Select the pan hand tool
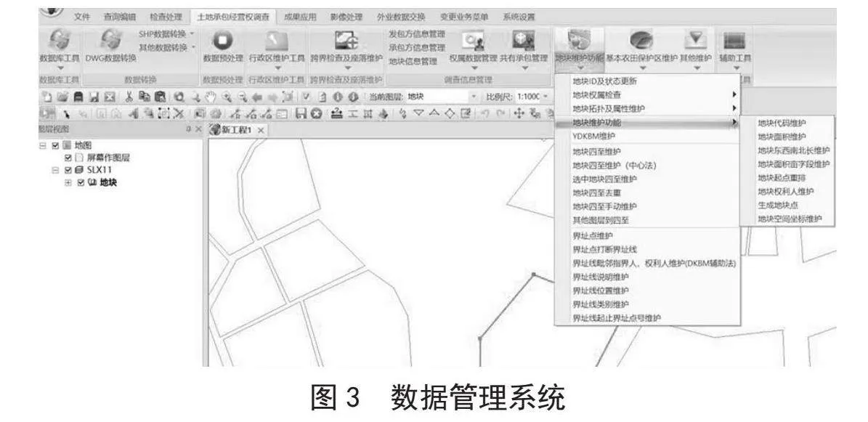The image size is (868, 422). pos(209,97)
